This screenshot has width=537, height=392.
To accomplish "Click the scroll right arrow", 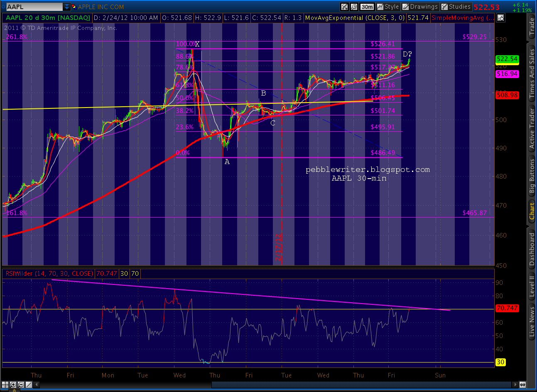I will (x=515, y=385).
